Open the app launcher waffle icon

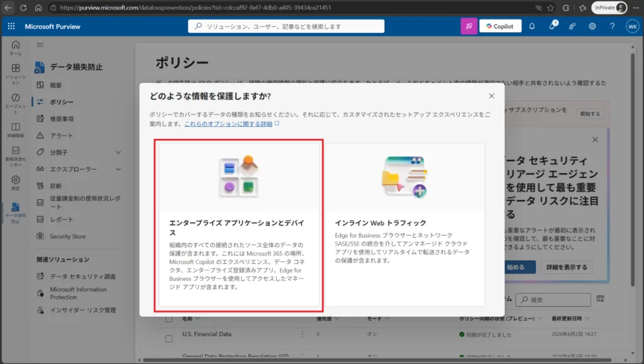tap(11, 26)
